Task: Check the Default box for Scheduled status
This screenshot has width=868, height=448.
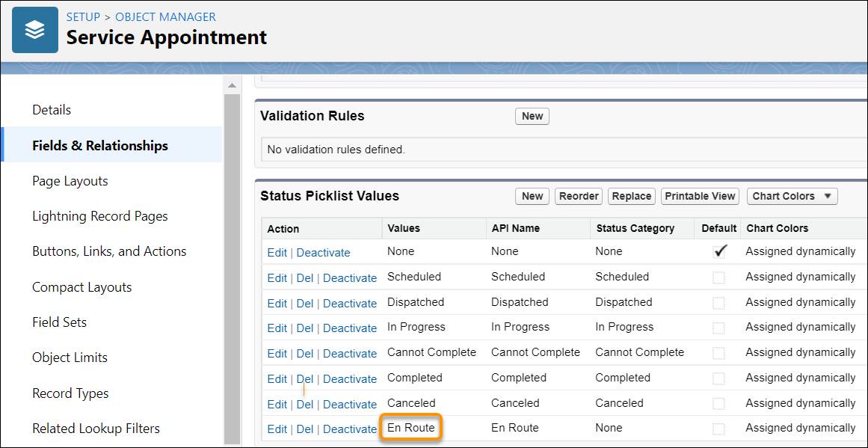Action: [x=719, y=277]
